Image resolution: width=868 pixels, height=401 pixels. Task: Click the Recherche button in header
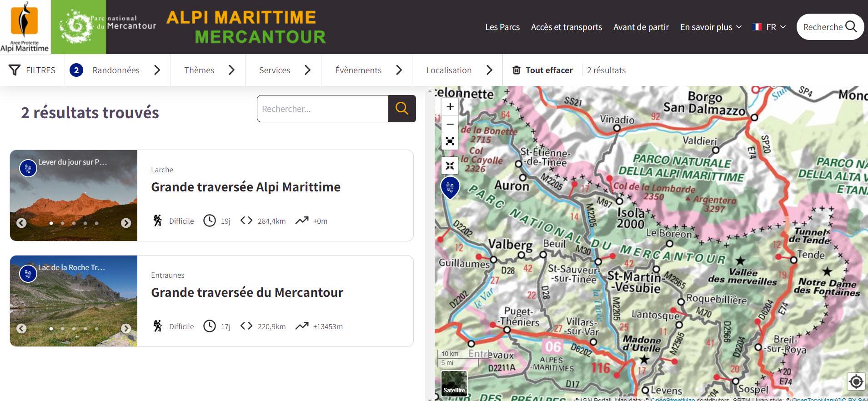coord(830,27)
